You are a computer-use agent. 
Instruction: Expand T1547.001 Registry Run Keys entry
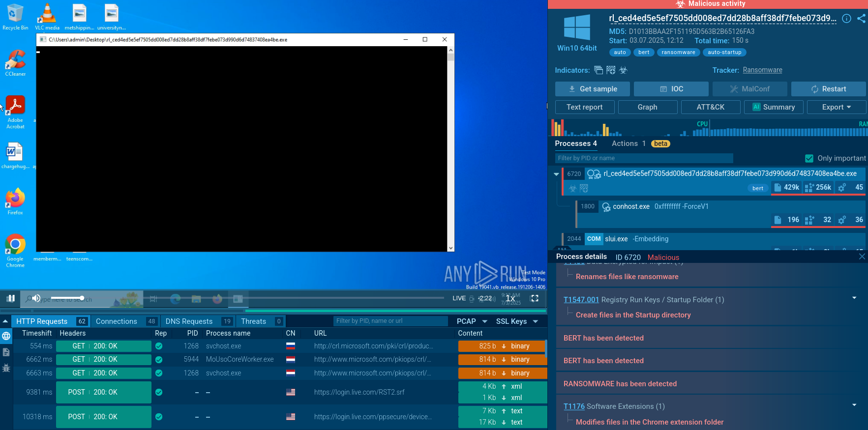click(x=854, y=298)
